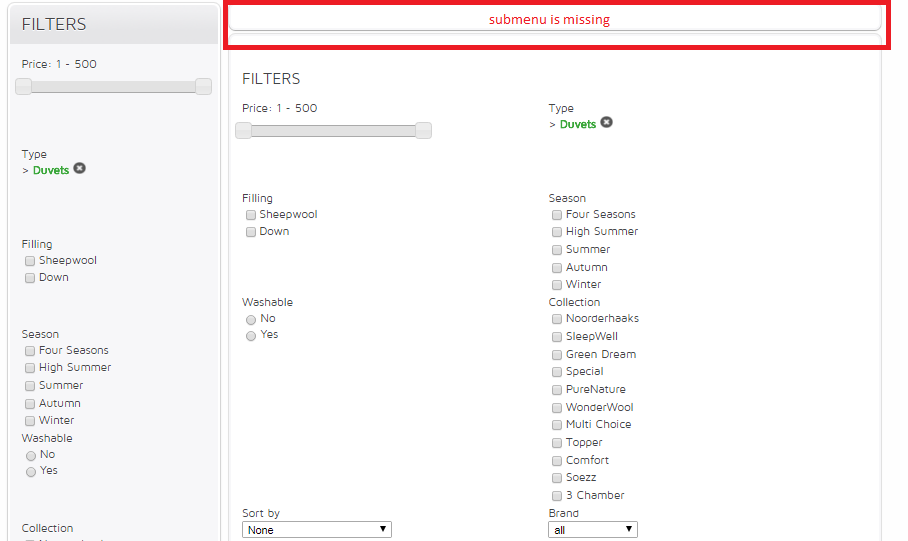Screen dimensions: 908x541
Task: Choose Washable Yes radio in left sidebar
Action: point(31,471)
